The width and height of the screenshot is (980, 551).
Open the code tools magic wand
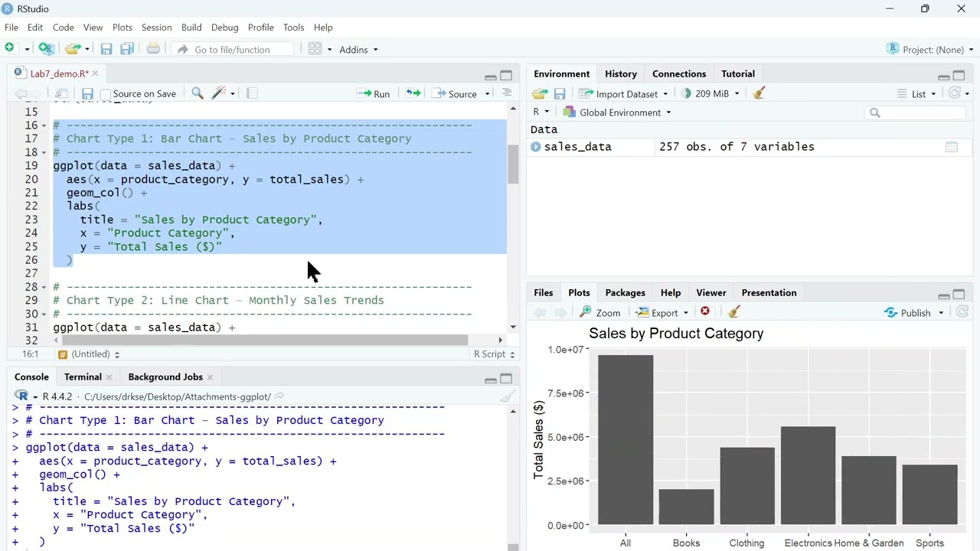[x=218, y=93]
